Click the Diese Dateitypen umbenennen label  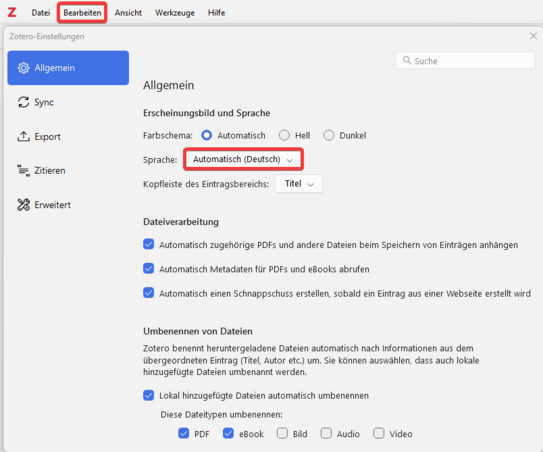(x=222, y=415)
